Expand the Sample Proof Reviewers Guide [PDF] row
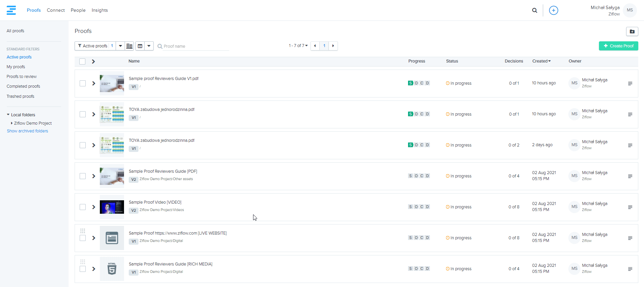Viewport: 644px width, 287px height. coord(94,176)
